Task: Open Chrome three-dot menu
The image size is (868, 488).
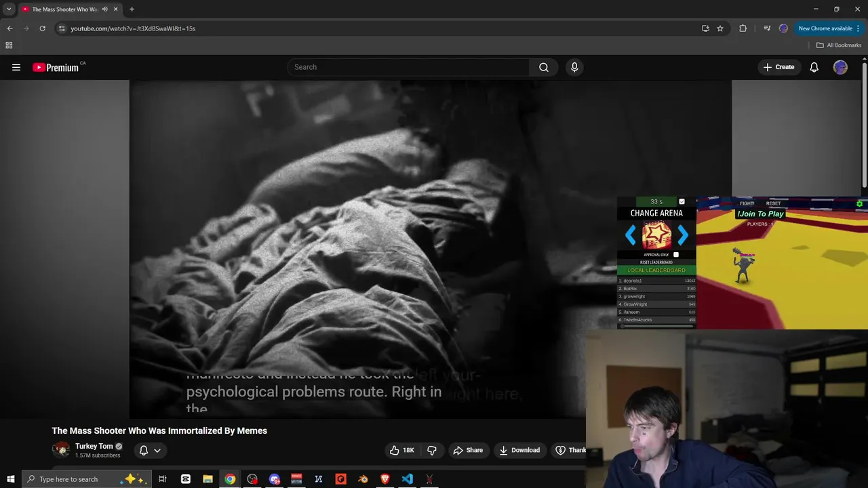Action: (x=859, y=28)
